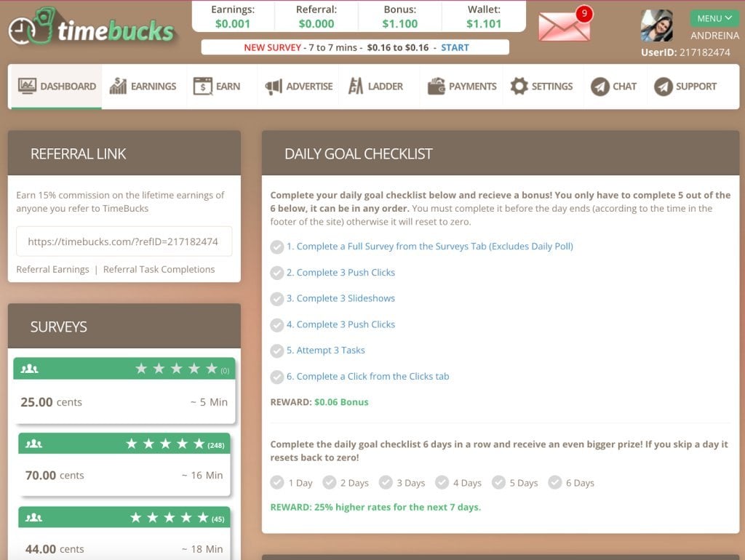
Task: Click the Earnings $0.001 balance
Action: tap(233, 24)
